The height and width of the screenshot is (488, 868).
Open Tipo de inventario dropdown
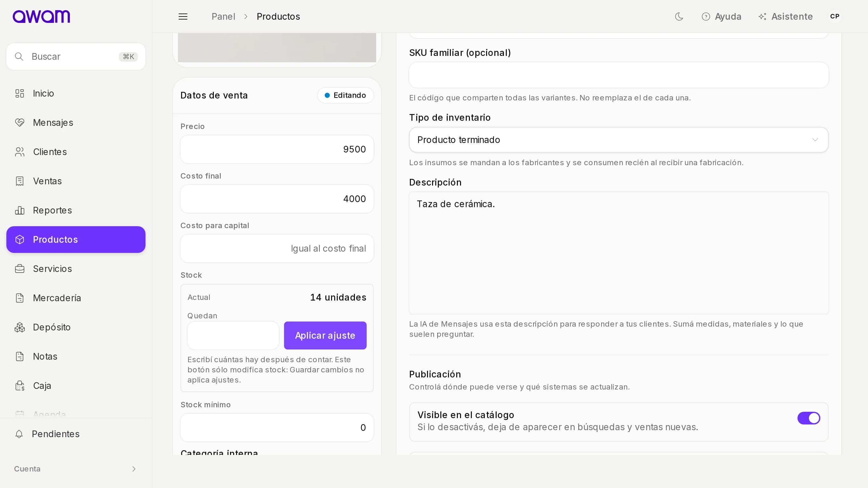(619, 140)
